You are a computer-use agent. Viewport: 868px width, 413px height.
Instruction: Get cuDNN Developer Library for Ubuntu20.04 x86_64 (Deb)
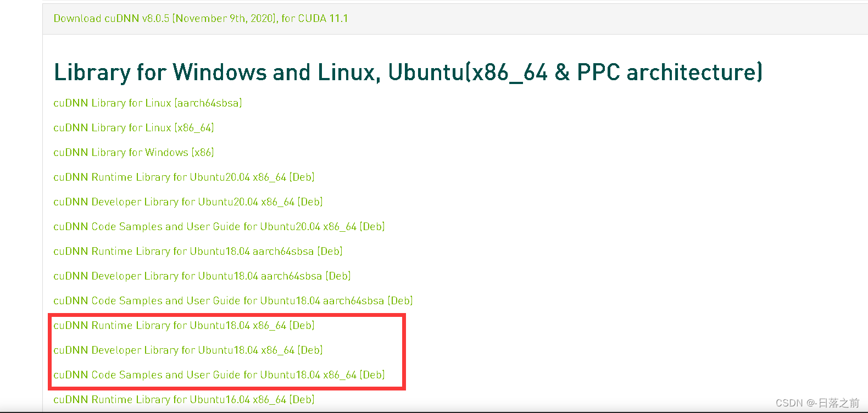coord(188,202)
